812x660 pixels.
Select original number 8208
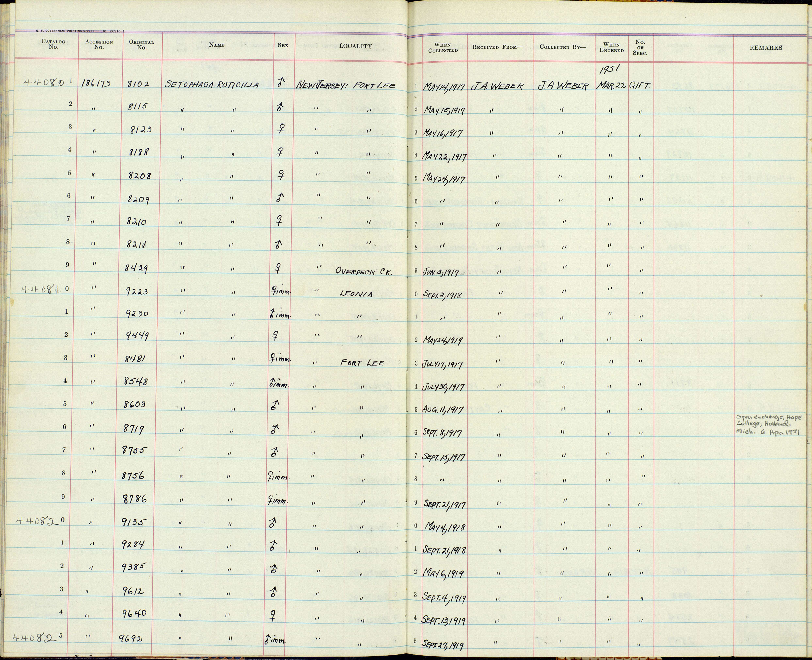[140, 176]
